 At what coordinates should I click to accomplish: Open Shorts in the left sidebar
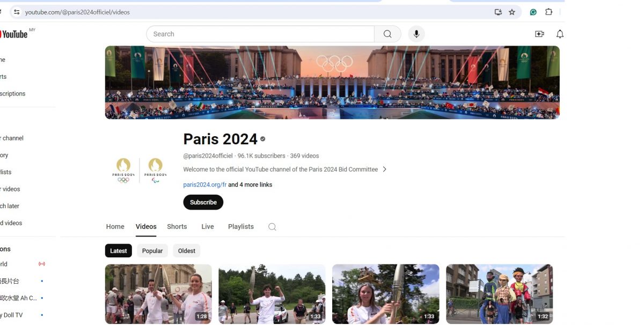coord(3,77)
